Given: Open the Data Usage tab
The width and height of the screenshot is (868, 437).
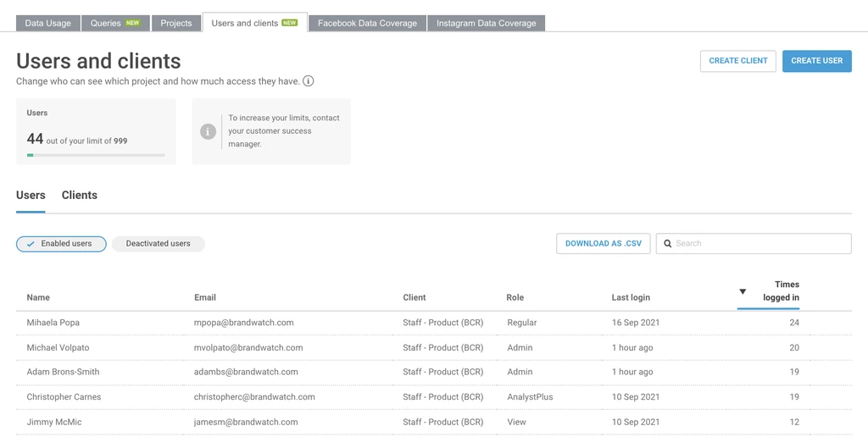Looking at the screenshot, I should (48, 23).
